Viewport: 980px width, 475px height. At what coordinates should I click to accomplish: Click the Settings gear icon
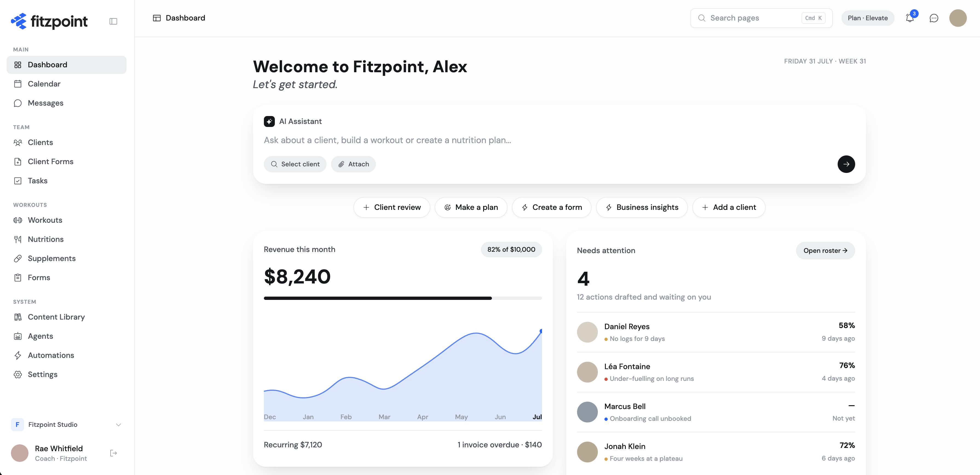point(18,375)
